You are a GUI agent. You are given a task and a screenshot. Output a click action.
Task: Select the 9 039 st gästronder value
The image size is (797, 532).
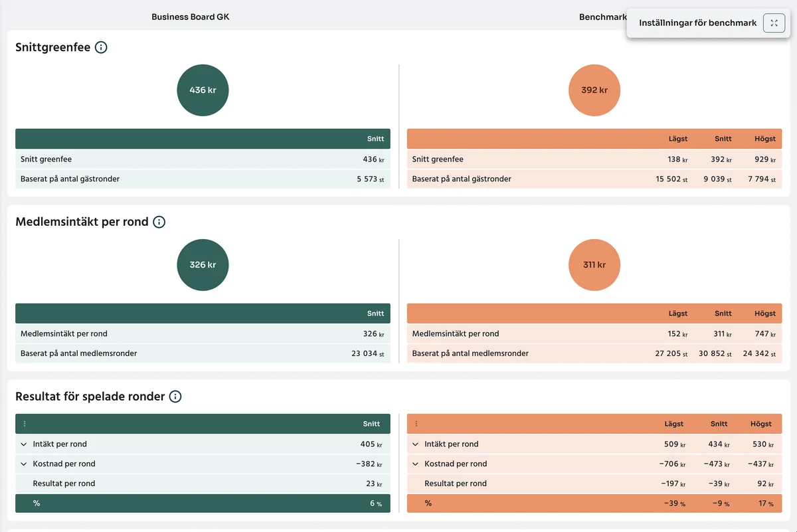[x=717, y=179]
